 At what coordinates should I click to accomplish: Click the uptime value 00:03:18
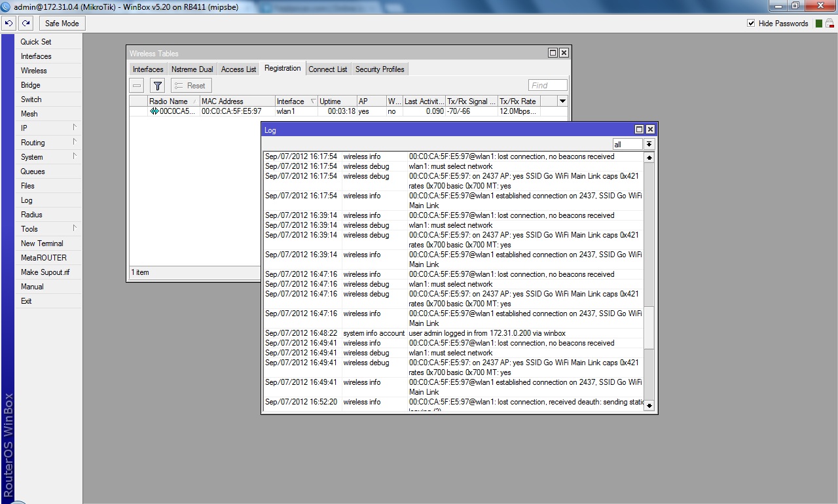tap(342, 111)
